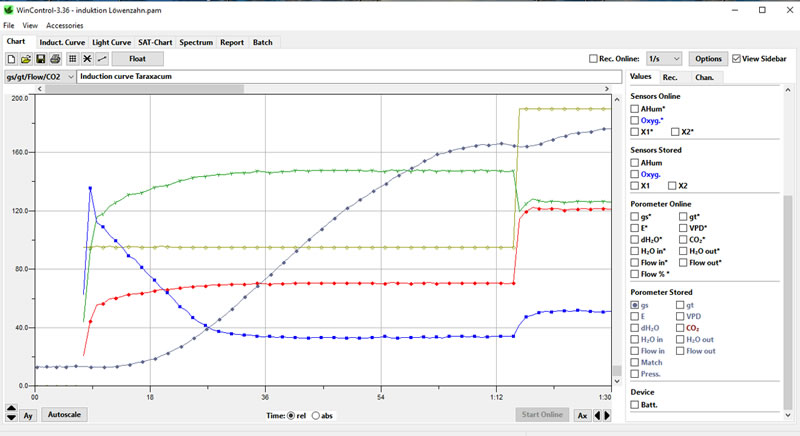Open the Chan. sidebar tab
800x436 pixels.
704,77
